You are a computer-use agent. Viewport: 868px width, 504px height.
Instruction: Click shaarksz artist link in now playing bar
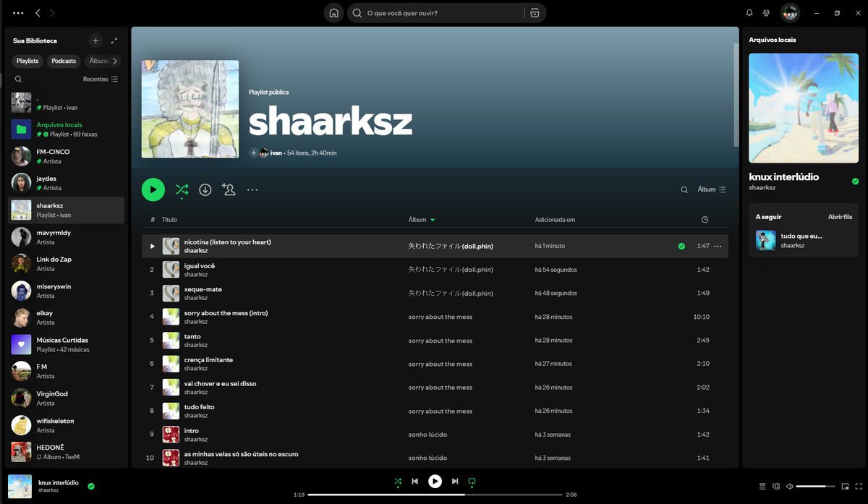[48, 490]
